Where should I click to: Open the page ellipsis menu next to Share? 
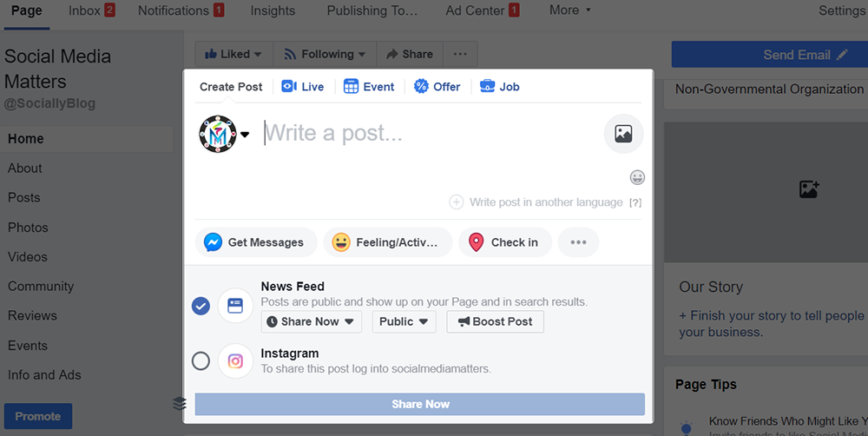(460, 55)
